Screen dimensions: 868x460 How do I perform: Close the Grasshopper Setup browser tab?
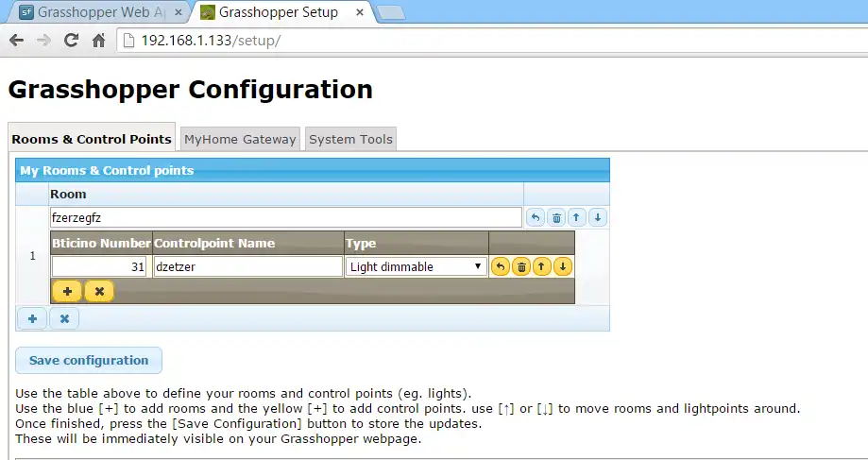point(360,12)
